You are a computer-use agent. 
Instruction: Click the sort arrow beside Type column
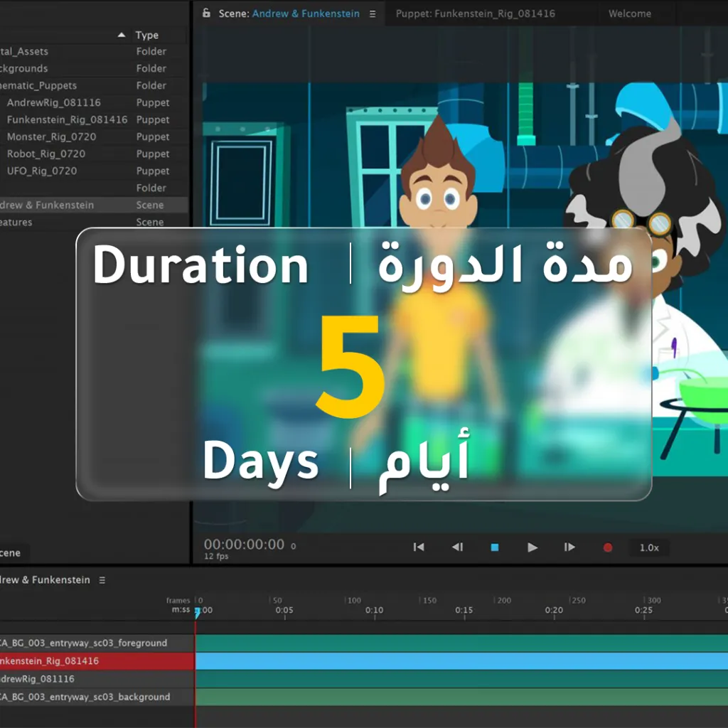pos(121,35)
